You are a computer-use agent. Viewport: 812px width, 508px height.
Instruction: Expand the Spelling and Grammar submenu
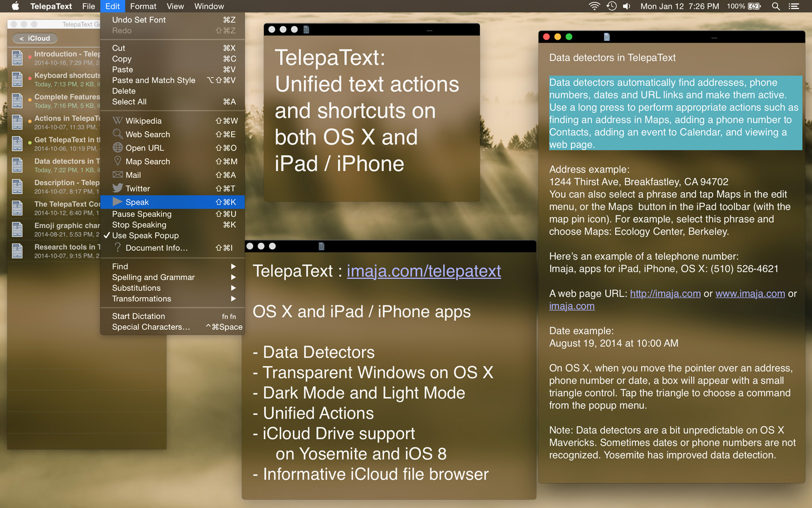pos(172,277)
